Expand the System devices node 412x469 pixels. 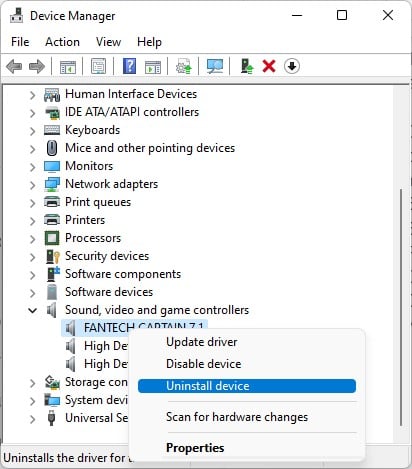click(32, 401)
